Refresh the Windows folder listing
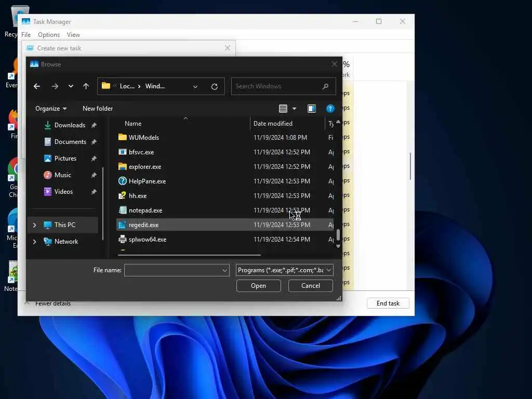The image size is (532, 399). (x=215, y=87)
